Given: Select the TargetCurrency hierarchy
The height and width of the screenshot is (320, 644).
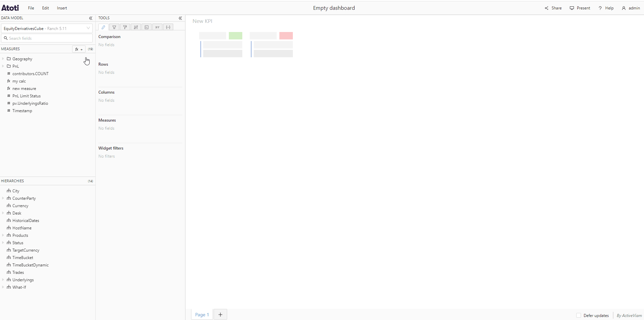Looking at the screenshot, I should [26, 250].
